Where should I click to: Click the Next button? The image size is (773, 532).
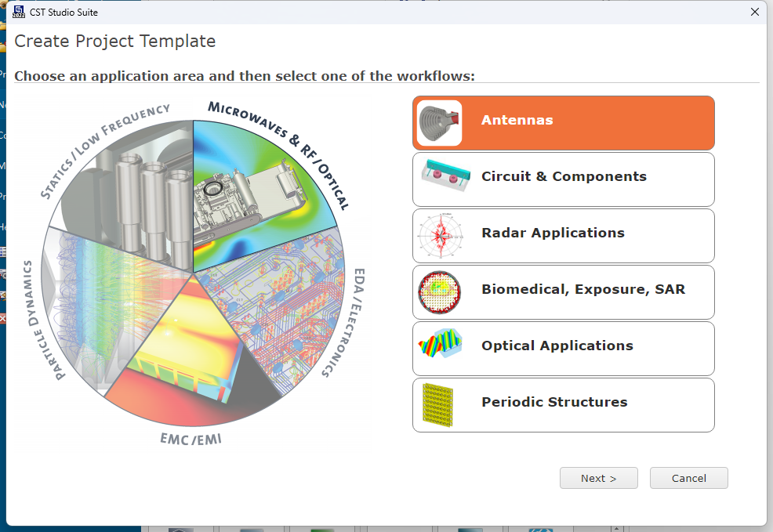[x=598, y=478]
